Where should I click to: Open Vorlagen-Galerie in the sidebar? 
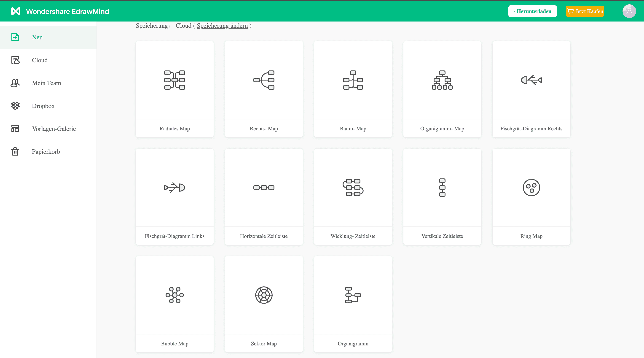click(48, 129)
